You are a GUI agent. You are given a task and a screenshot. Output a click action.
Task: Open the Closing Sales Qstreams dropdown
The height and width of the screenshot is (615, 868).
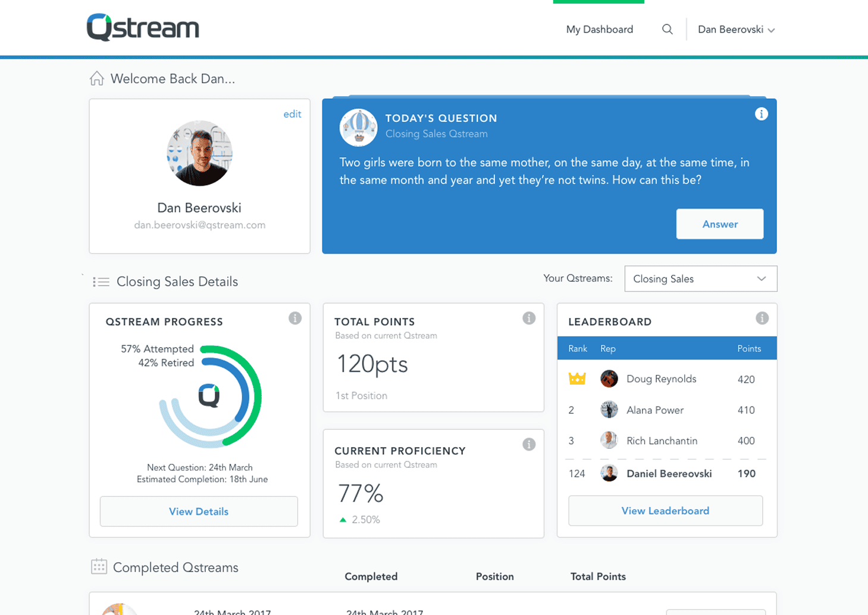click(x=701, y=279)
